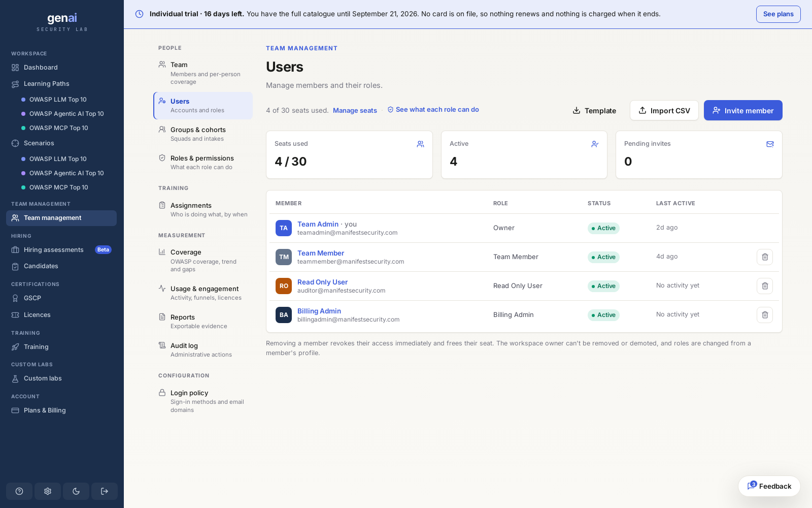This screenshot has height=508, width=812.
Task: Delete Team Member row trash icon
Action: [765, 257]
